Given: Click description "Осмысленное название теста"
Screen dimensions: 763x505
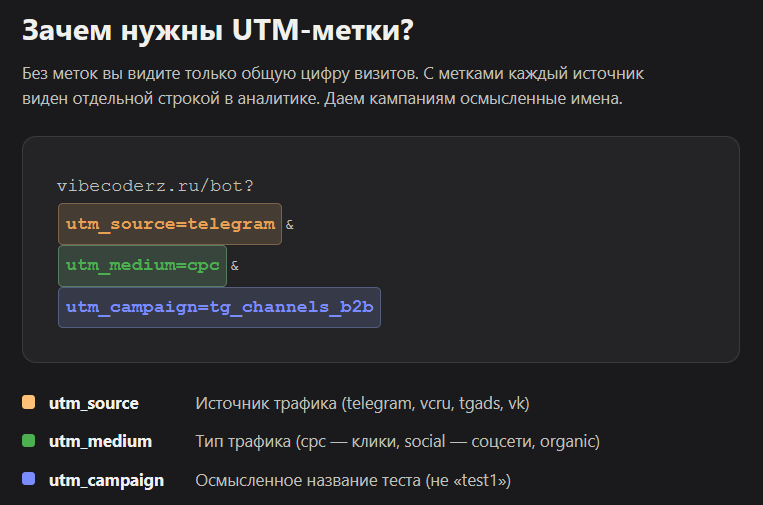Looking at the screenshot, I should (x=353, y=481).
